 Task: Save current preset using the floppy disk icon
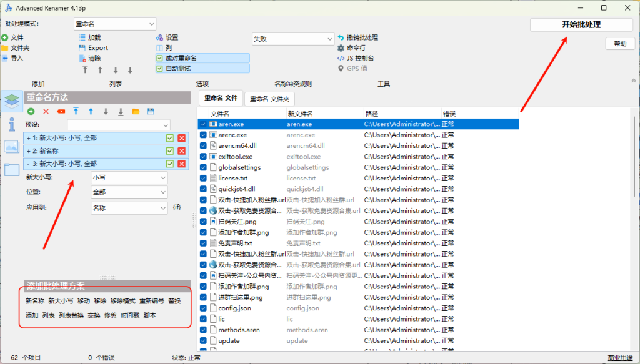point(151,111)
